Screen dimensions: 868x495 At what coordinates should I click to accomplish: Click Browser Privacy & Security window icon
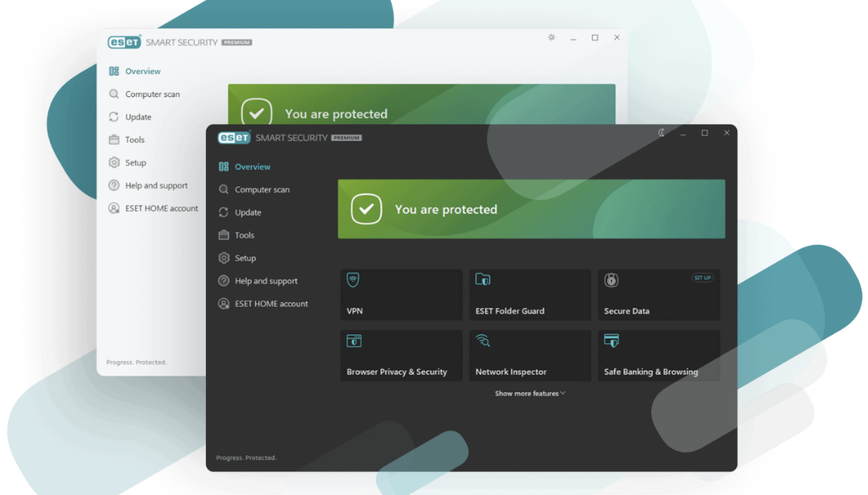(x=354, y=341)
